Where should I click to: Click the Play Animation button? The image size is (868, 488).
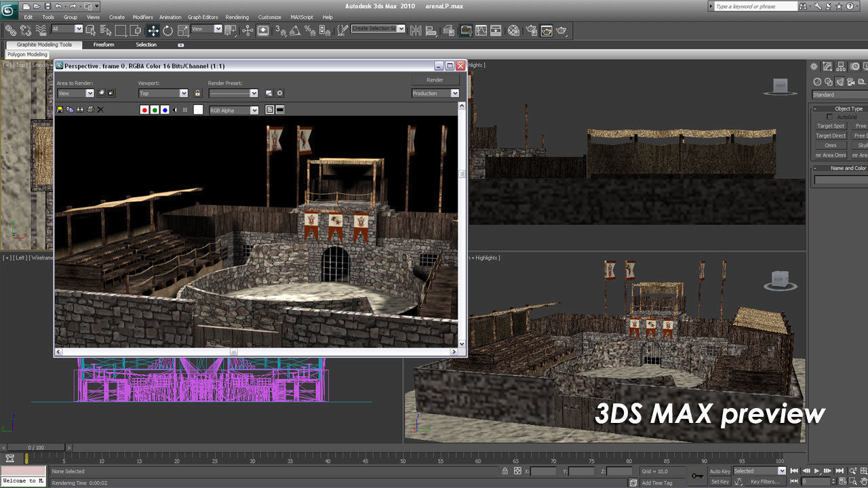click(x=817, y=471)
